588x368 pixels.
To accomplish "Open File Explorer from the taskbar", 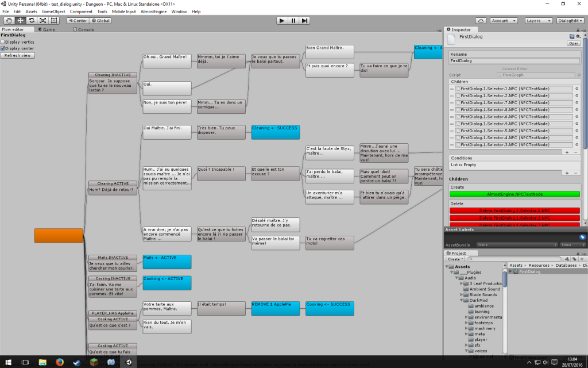I will click(42, 362).
